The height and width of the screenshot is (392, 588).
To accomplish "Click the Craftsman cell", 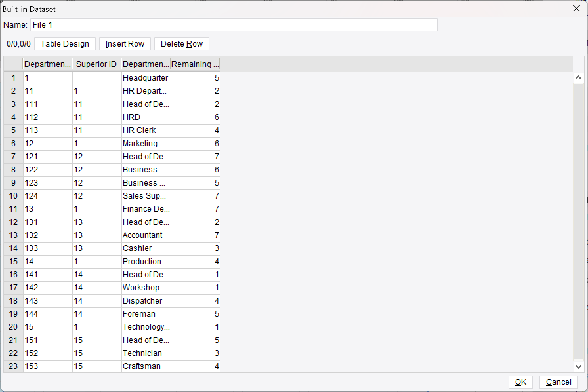I will [146, 366].
